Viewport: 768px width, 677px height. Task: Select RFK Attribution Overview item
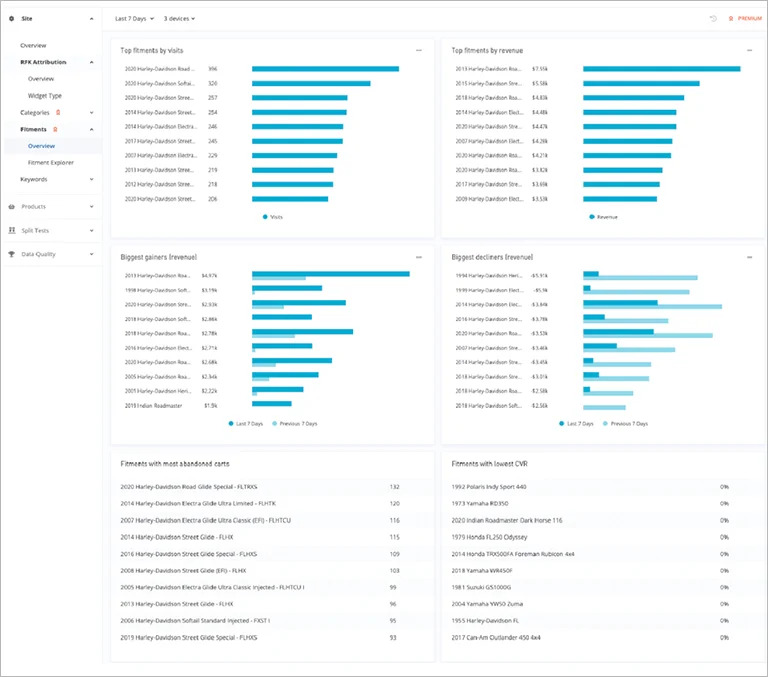pyautogui.click(x=41, y=79)
